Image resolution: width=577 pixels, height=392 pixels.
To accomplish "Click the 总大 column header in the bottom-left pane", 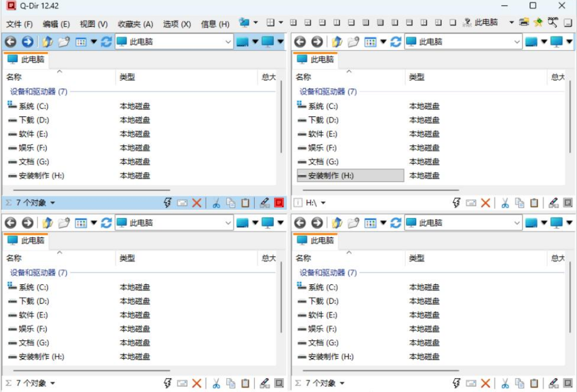I will [268, 258].
